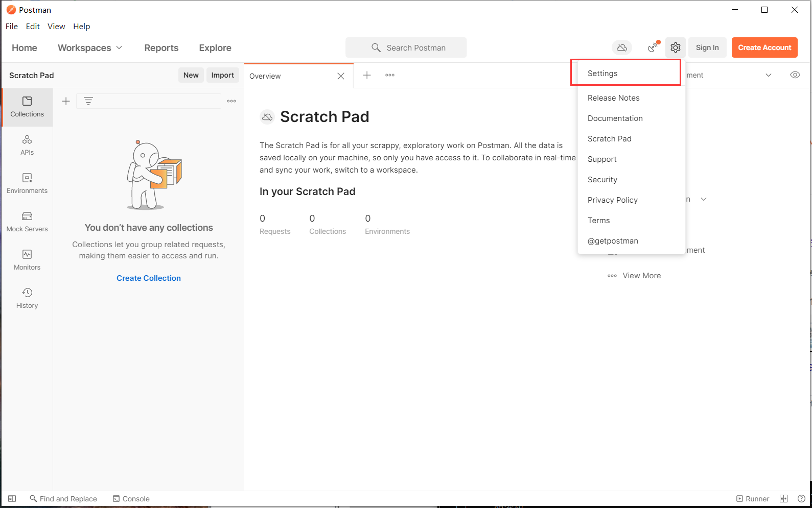Screen dimensions: 812x508
Task: Click the Sign In button
Action: coord(707,47)
